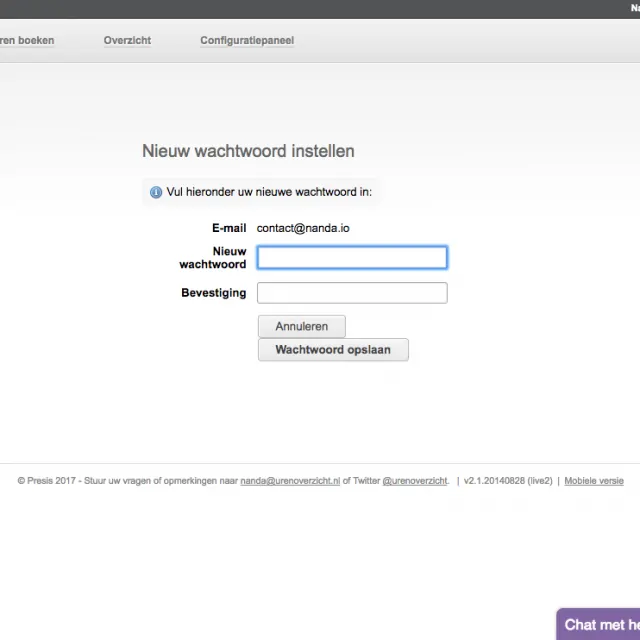Viewport: 640px width, 640px height.
Task: Click the Nieuw wachtwoord input field
Action: 352,258
